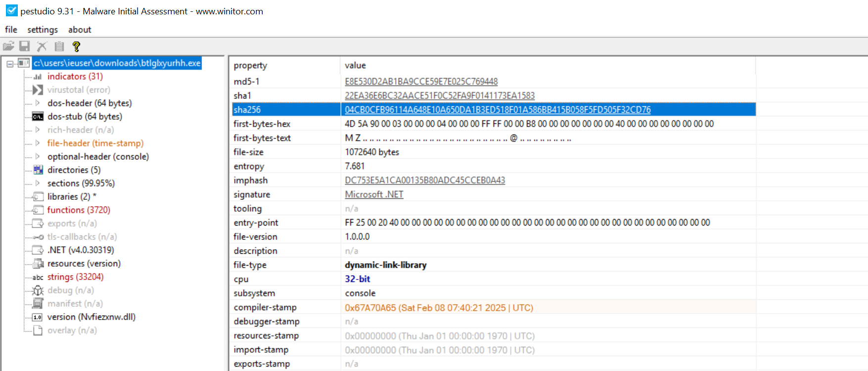868x371 pixels.
Task: Click the save report floppy icon
Action: (x=25, y=46)
